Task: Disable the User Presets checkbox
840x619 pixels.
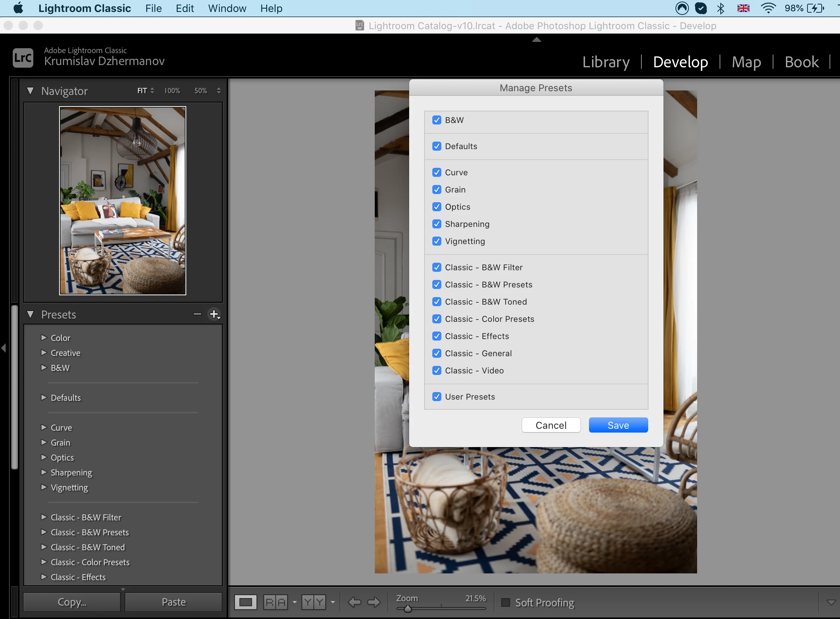Action: (437, 397)
